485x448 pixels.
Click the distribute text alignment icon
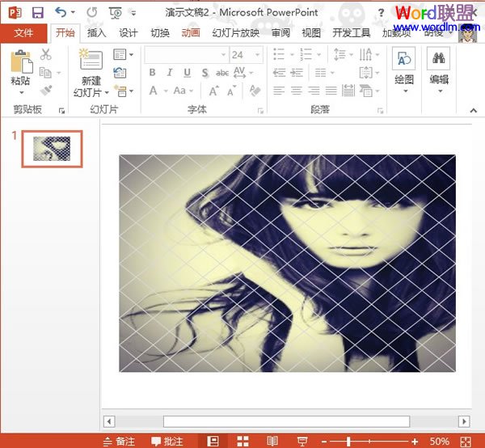coord(348,91)
